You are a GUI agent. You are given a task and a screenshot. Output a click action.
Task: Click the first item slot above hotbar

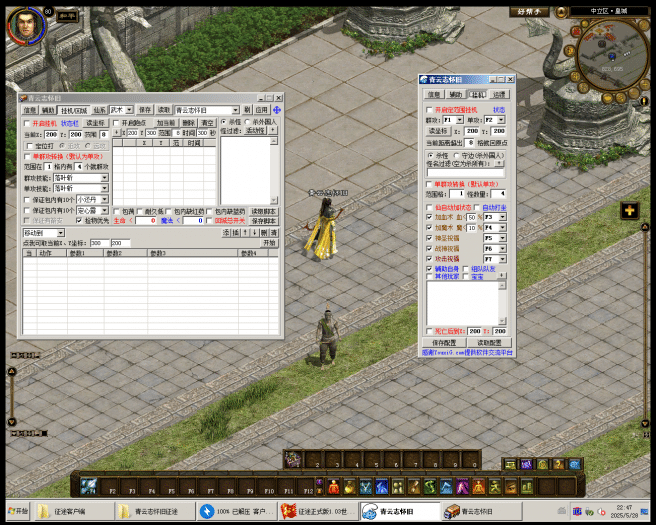pos(293,459)
